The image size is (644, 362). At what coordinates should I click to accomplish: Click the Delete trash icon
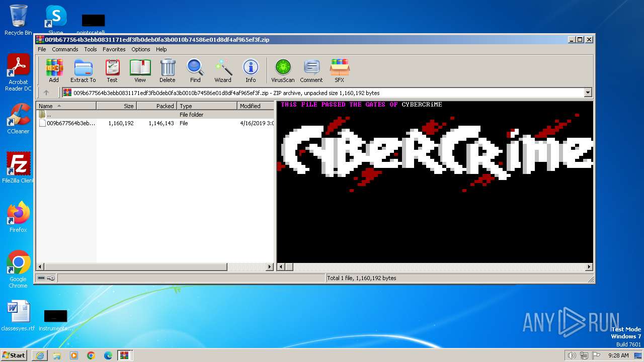coord(168,71)
